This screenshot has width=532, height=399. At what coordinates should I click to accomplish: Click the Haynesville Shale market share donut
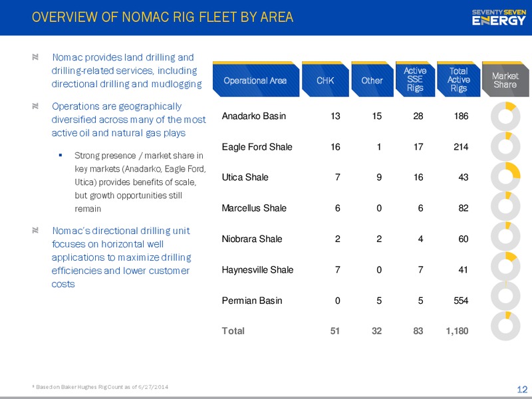point(505,267)
